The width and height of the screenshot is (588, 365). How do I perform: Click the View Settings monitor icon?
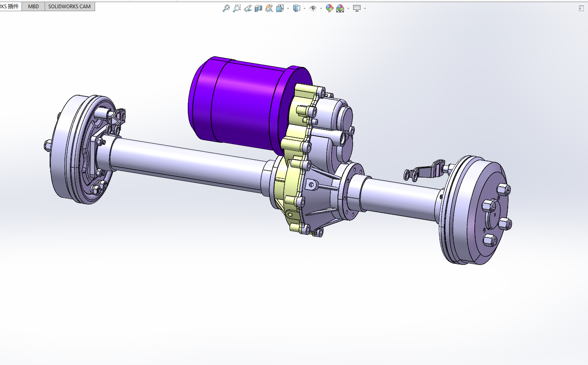(356, 8)
